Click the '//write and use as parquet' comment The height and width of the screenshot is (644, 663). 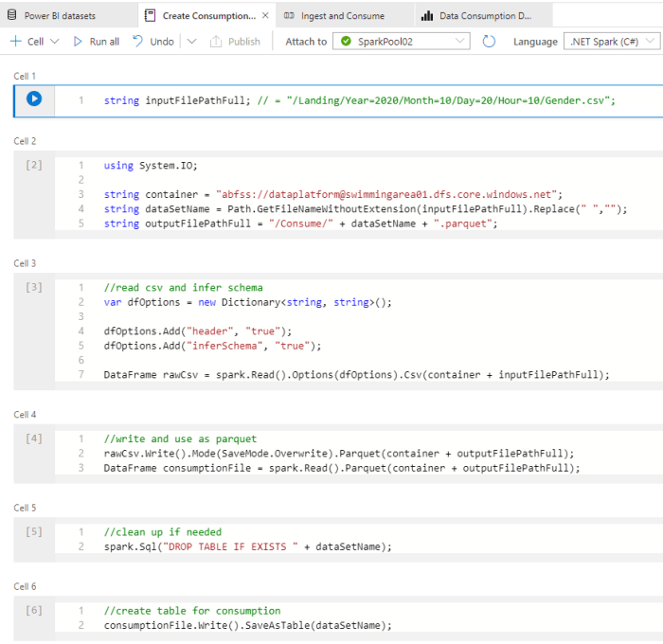pyautogui.click(x=180, y=438)
